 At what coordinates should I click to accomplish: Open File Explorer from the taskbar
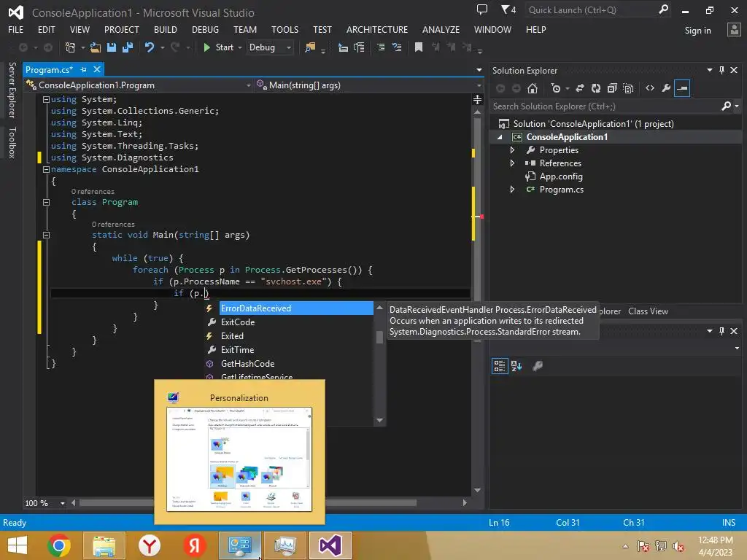[x=104, y=545]
